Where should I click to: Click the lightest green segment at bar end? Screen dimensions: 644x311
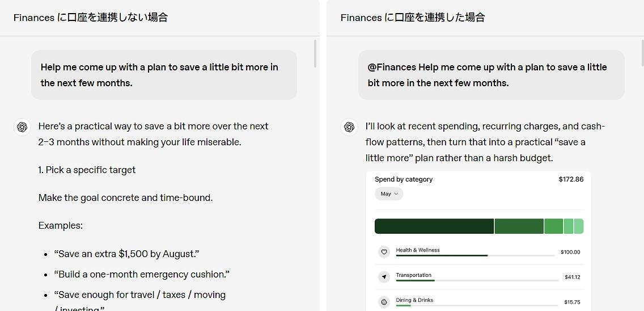tap(579, 226)
